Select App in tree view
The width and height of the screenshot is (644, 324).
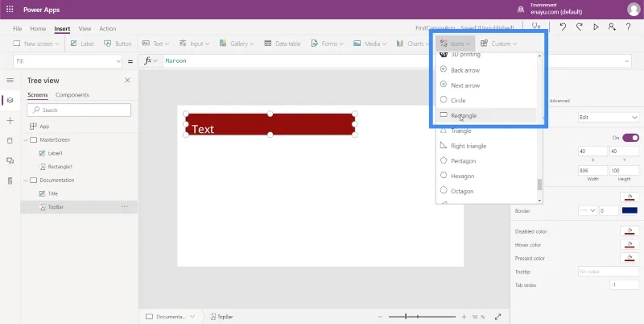click(44, 127)
